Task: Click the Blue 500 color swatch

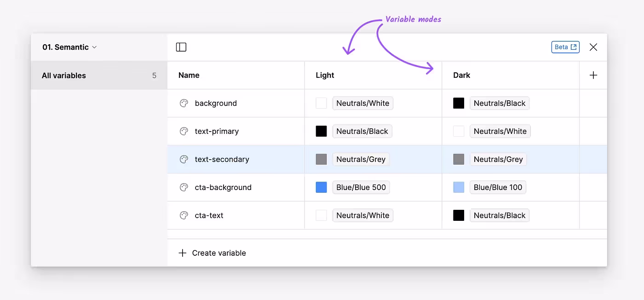Action: (321, 187)
